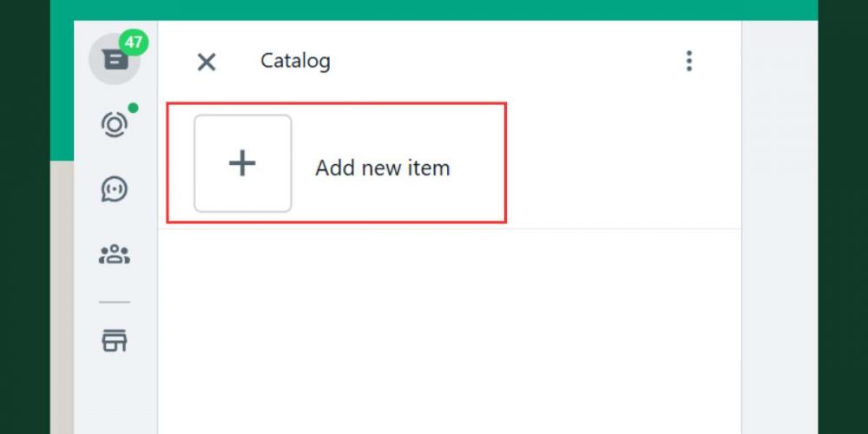Click the grey panel right of Catalog
This screenshot has height=434, width=868.
(x=779, y=227)
